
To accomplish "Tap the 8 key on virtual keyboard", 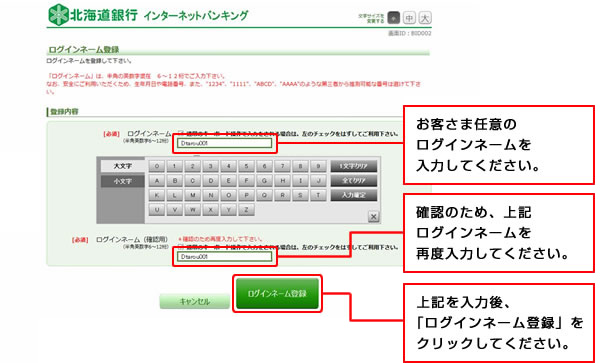I will (300, 166).
